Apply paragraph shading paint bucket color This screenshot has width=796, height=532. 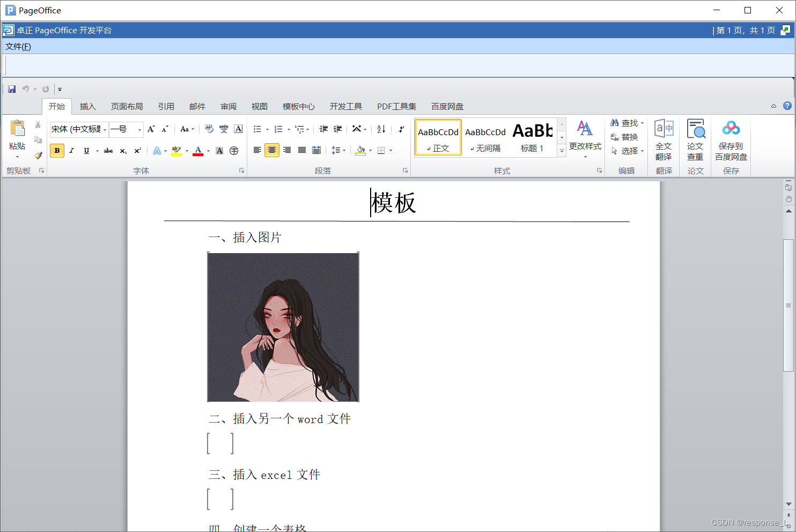point(360,150)
